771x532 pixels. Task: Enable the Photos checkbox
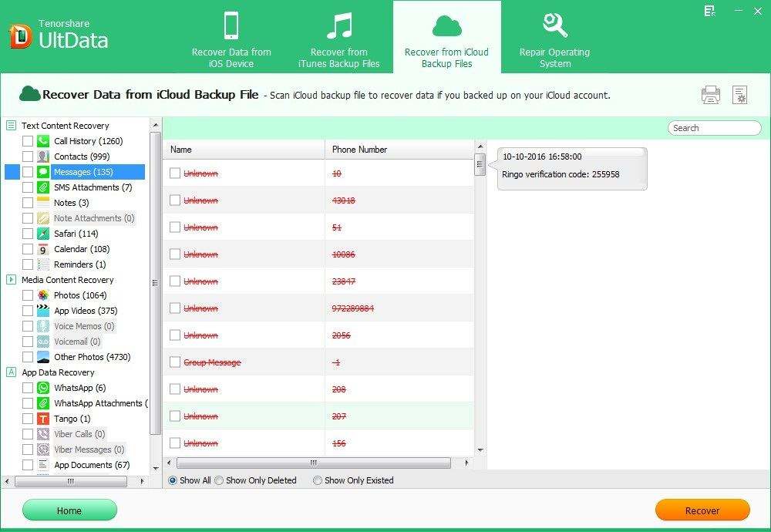[x=28, y=295]
